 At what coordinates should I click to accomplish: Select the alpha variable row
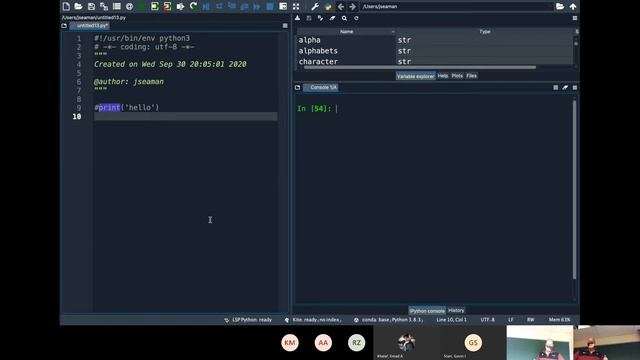click(435, 40)
